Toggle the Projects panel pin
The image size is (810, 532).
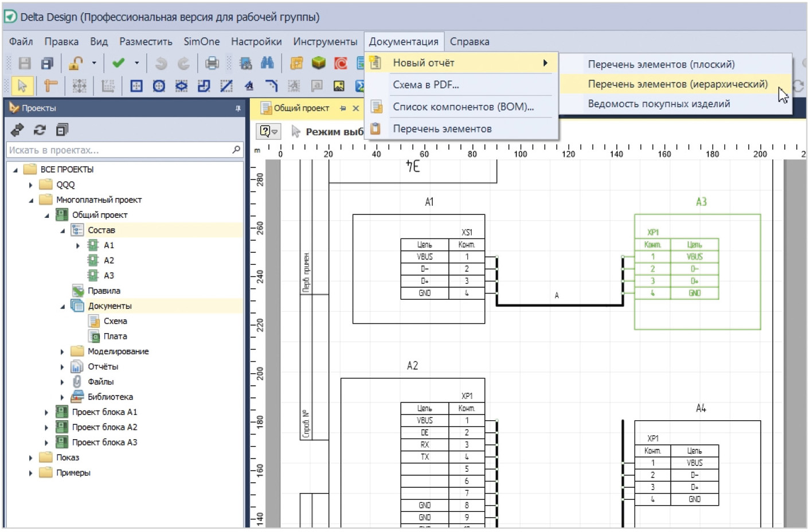[238, 108]
